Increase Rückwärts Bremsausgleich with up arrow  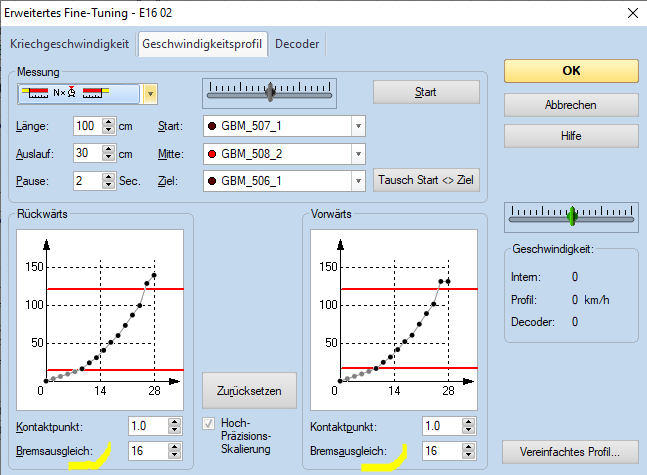[x=175, y=447]
